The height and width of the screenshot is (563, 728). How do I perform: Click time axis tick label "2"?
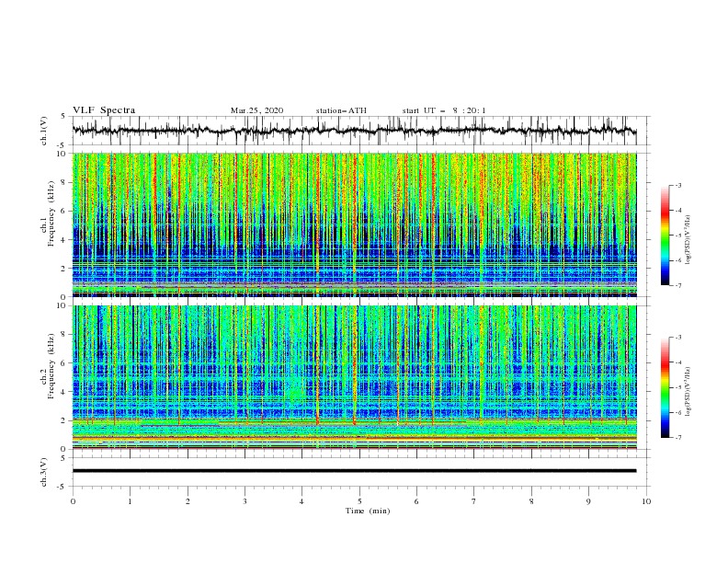coord(188,501)
